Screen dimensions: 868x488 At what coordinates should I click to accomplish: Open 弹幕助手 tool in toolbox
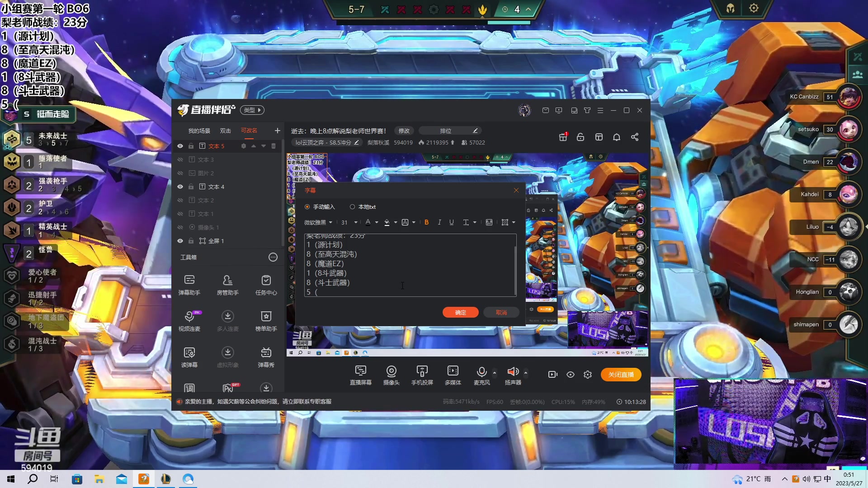[x=189, y=285]
